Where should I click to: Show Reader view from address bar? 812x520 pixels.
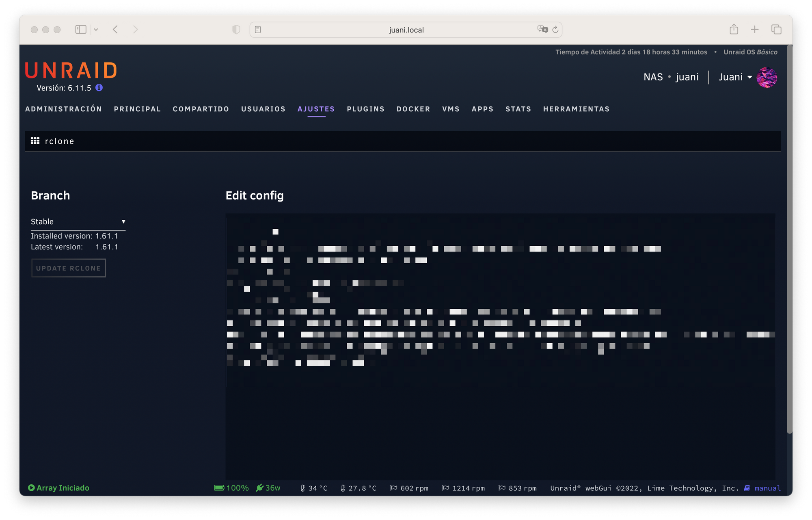(x=258, y=30)
